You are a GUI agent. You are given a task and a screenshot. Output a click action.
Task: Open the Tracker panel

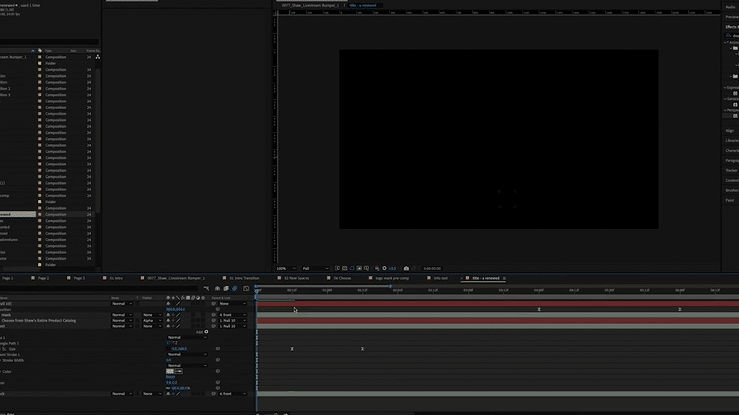pyautogui.click(x=731, y=170)
